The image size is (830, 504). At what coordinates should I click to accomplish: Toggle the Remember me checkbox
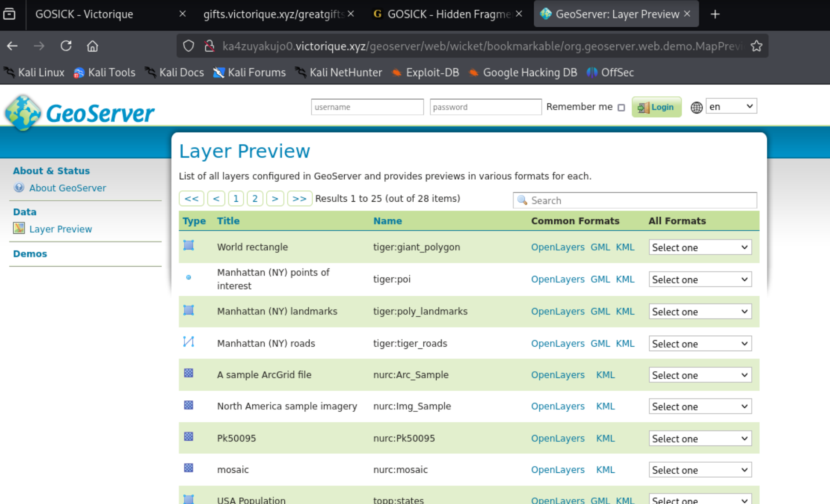tap(621, 108)
